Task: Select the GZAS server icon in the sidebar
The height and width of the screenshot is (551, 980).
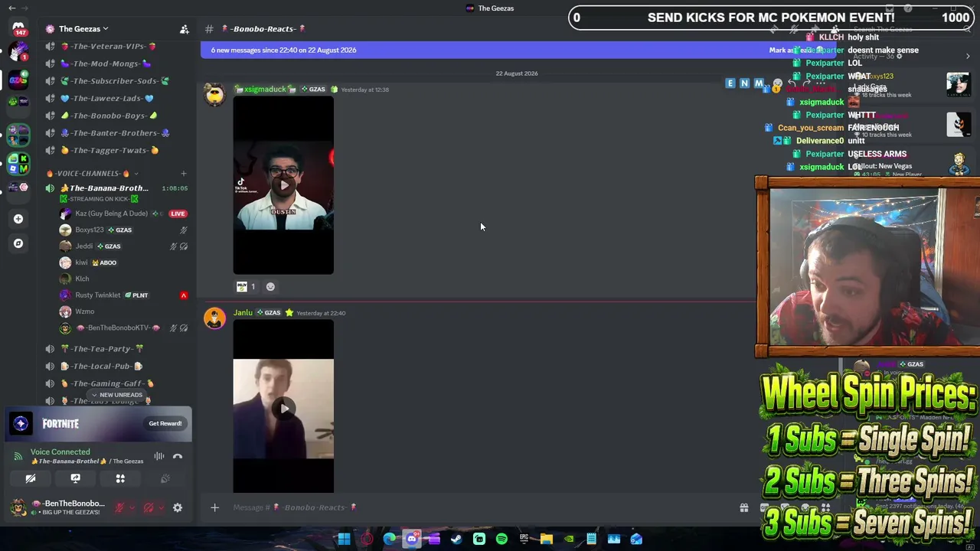Action: pos(18,80)
